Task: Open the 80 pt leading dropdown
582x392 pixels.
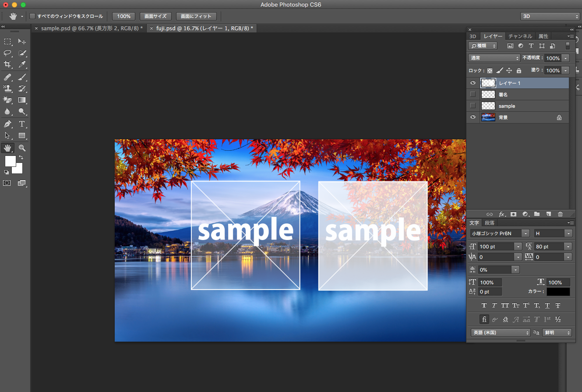Action: (568, 247)
